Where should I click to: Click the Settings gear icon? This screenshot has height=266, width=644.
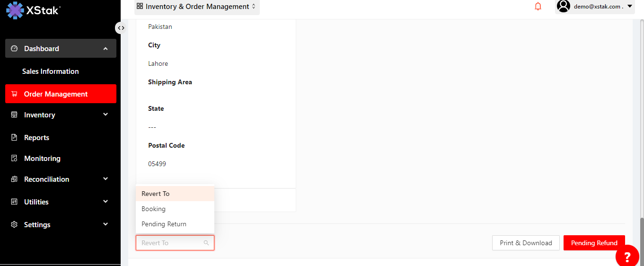click(14, 225)
